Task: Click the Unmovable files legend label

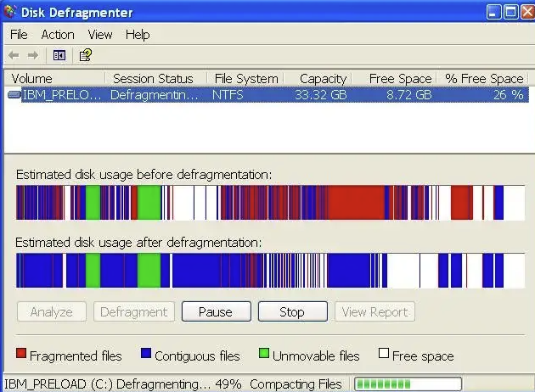Action: pos(316,356)
